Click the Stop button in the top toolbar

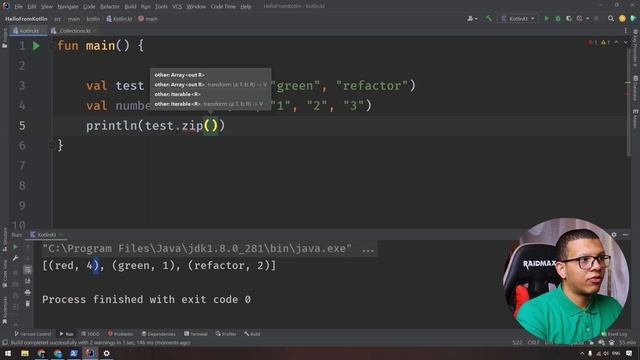[x=596, y=18]
